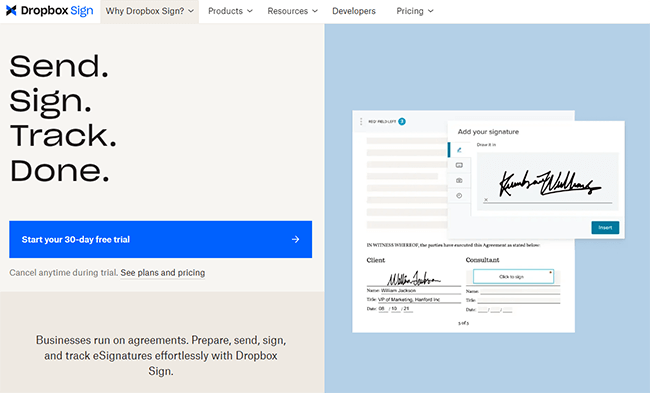Go to the Developers page
The height and width of the screenshot is (393, 650).
click(354, 11)
